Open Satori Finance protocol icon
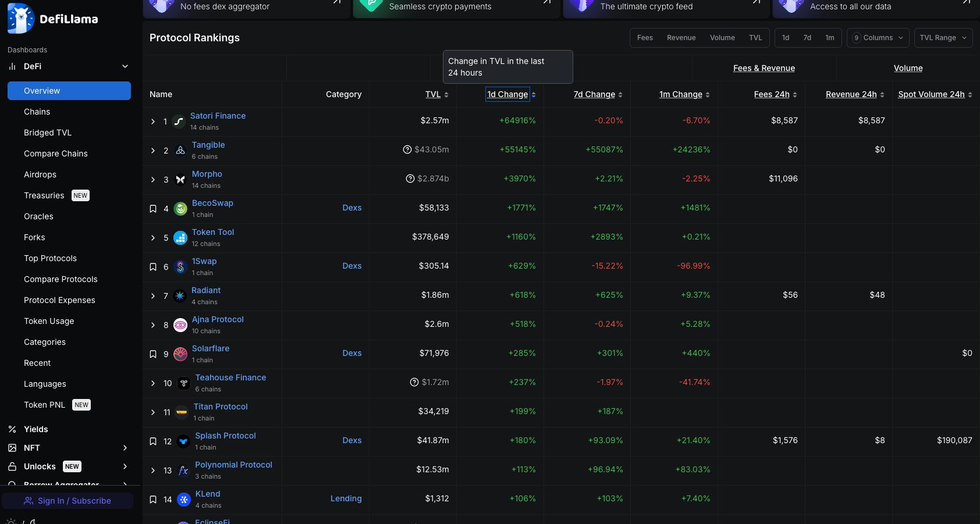Screen dimensions: 980x524 pos(179,122)
